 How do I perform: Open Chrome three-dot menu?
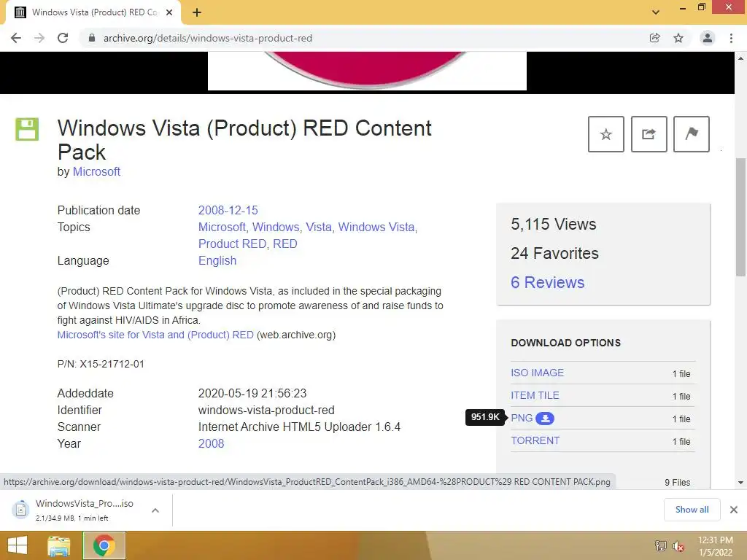[x=731, y=38]
